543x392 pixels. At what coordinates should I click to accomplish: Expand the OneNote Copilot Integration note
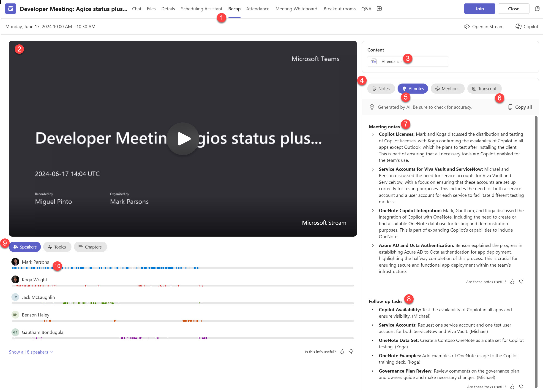373,211
